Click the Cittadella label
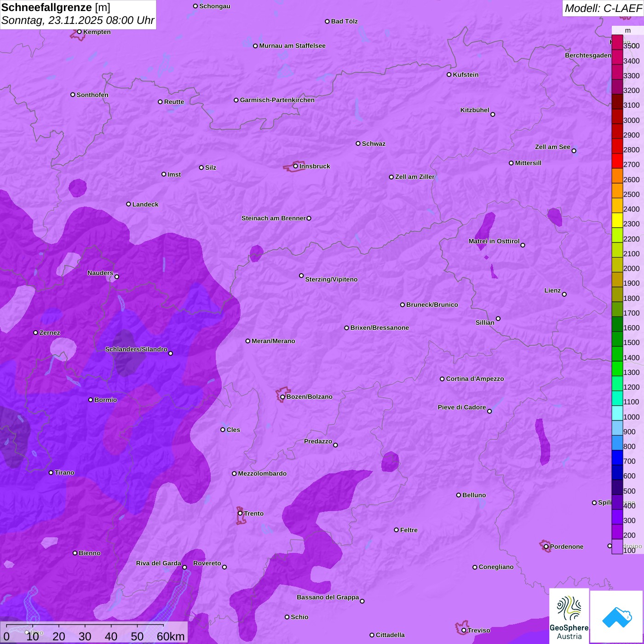Screen dimensions: 644x644 coord(390,635)
